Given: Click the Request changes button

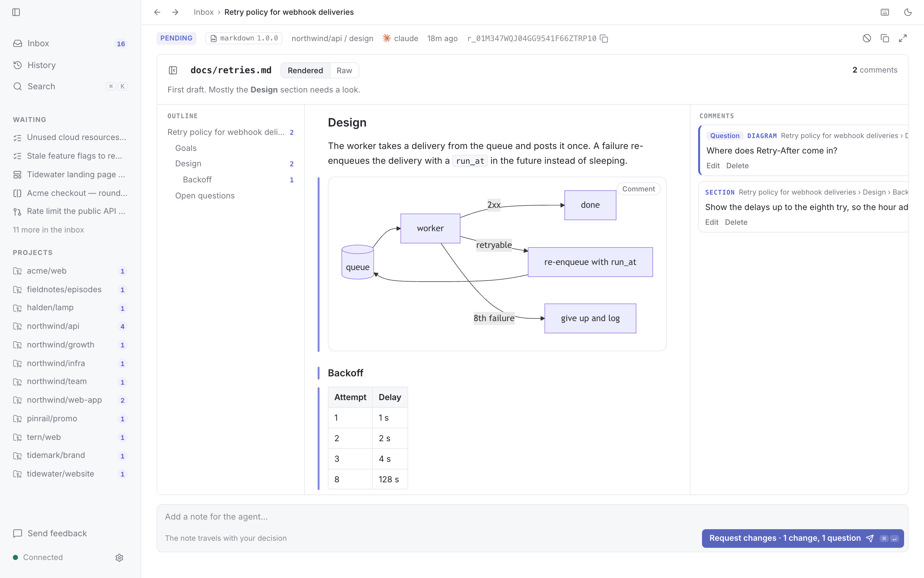Looking at the screenshot, I should (803, 538).
